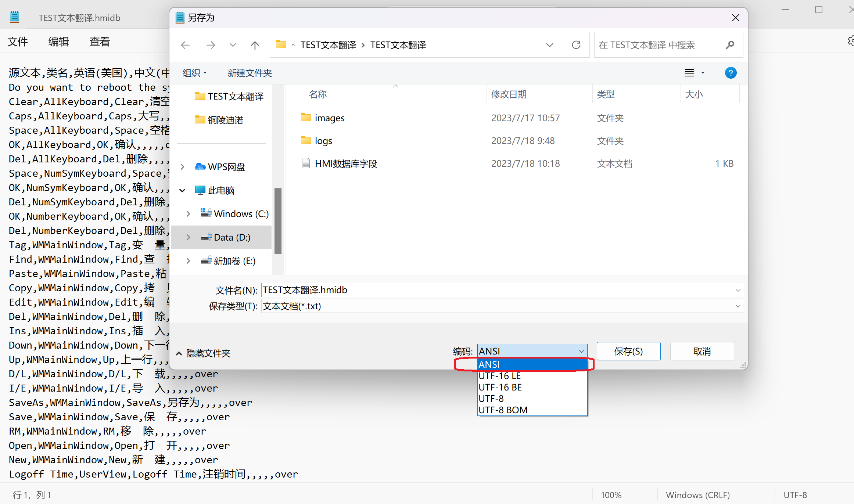Image resolution: width=854 pixels, height=504 pixels.
Task: Select 此电脑 in navigation pane
Action: [215, 190]
